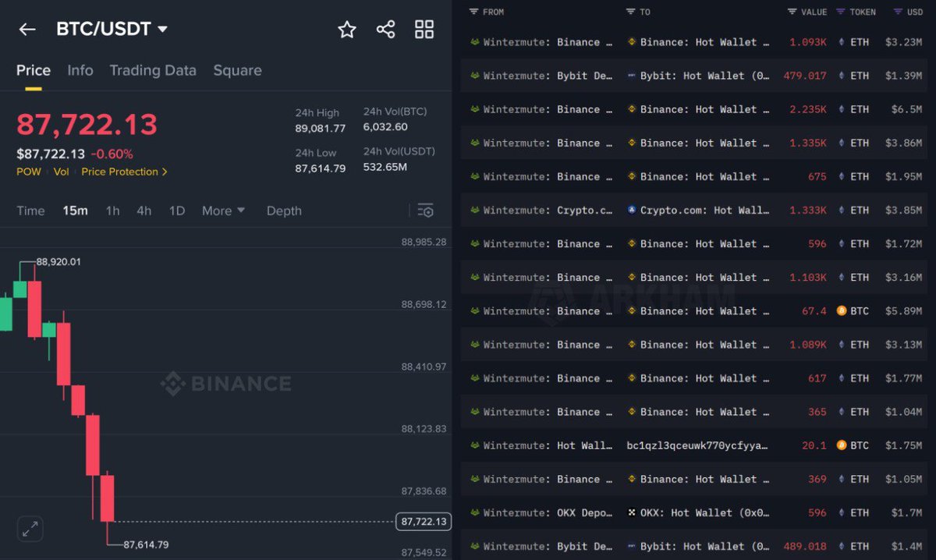Select the 15m chart interval

click(75, 211)
